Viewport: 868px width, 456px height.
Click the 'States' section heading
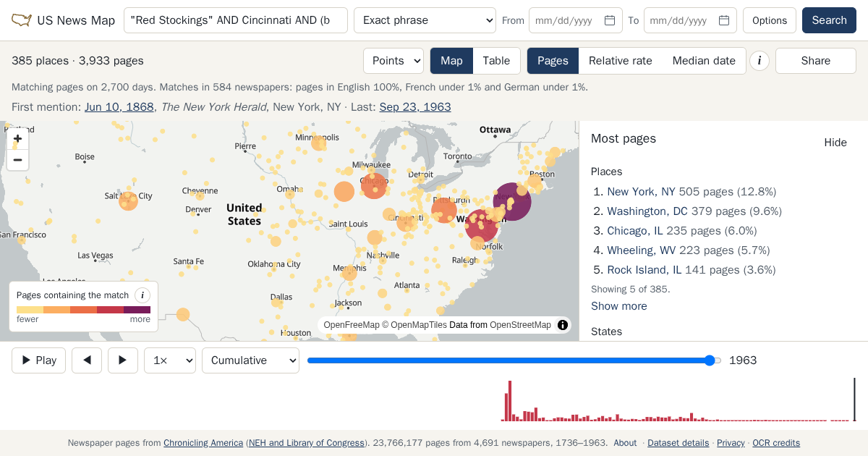point(606,332)
